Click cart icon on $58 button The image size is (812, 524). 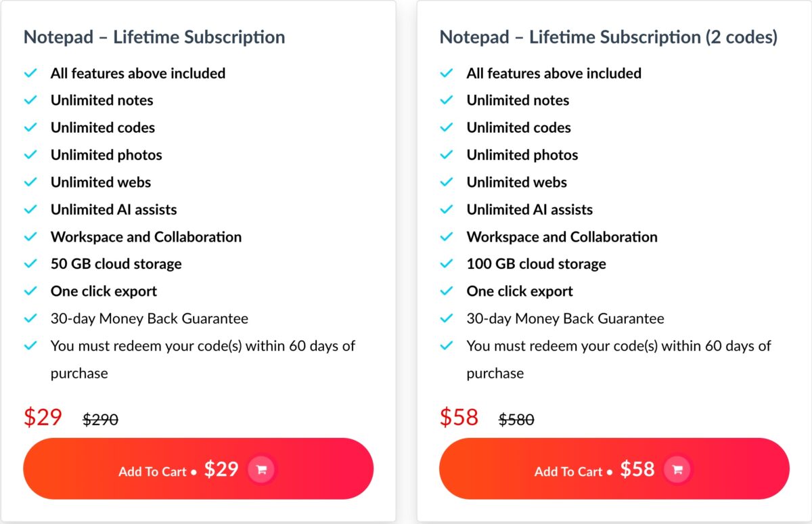click(678, 469)
